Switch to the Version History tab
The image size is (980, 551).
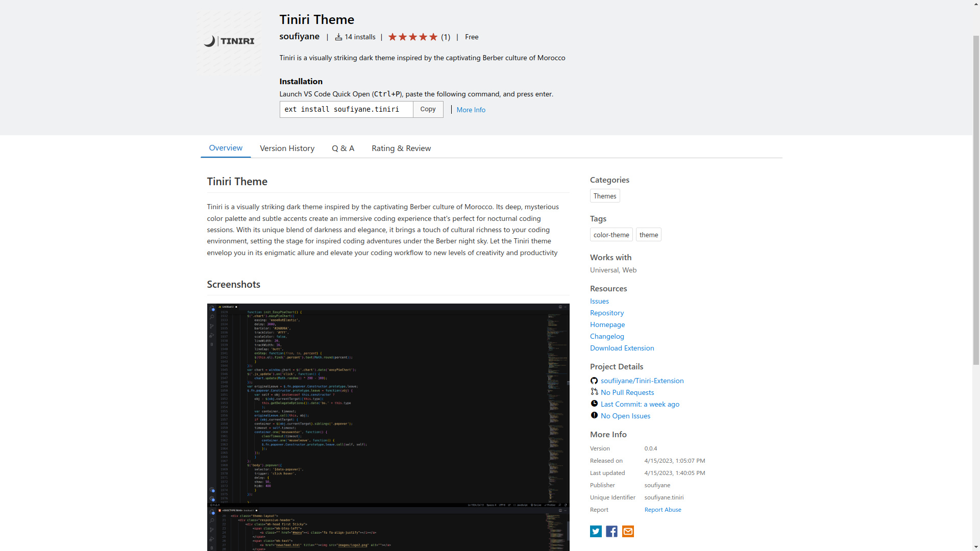tap(287, 148)
